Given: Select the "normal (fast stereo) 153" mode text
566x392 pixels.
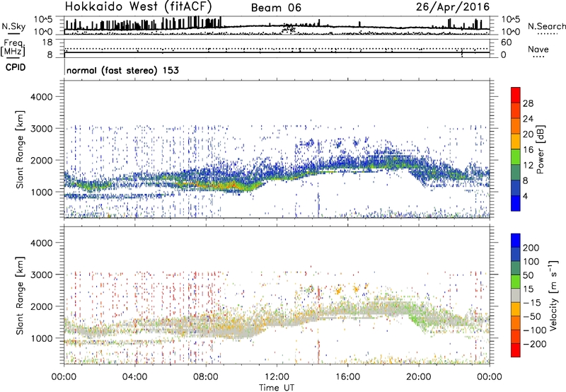Looking at the screenshot, I should click(x=122, y=70).
